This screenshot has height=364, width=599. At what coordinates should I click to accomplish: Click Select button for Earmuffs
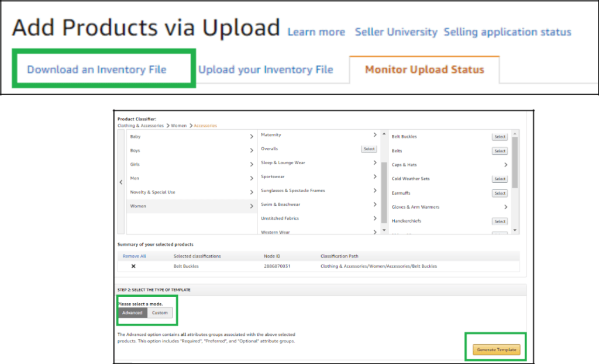coord(500,193)
